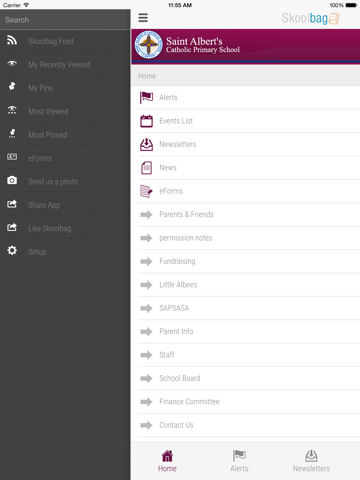Click the arrow icon beside Parents & Friends

point(146,215)
